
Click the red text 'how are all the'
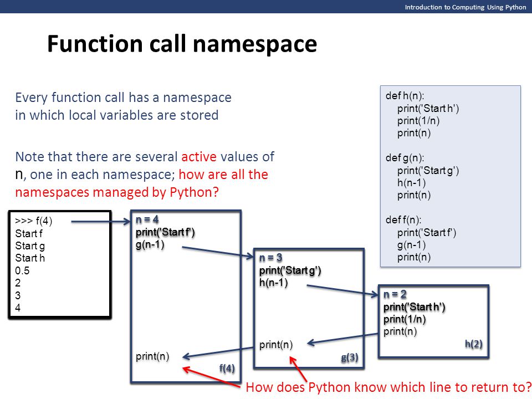click(223, 175)
